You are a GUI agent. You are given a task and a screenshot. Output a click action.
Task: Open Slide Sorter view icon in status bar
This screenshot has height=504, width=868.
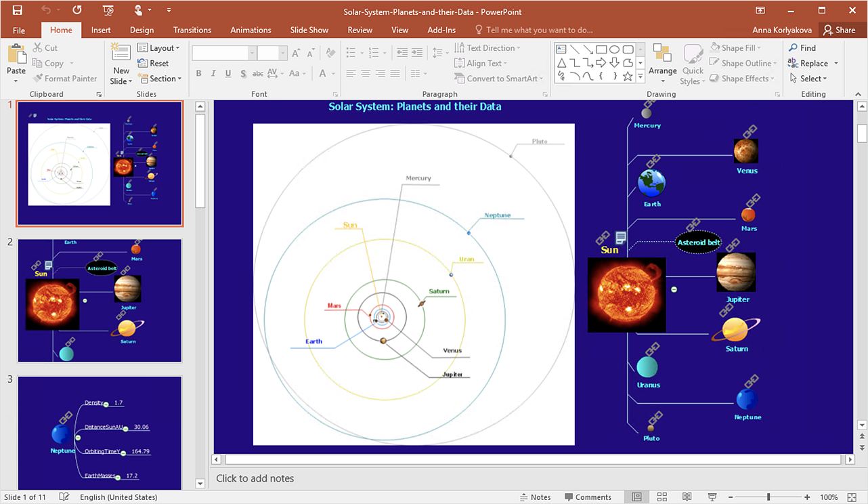point(662,497)
